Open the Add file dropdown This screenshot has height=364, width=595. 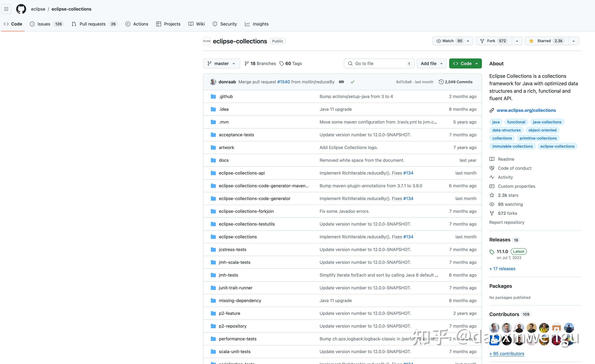[x=431, y=63]
